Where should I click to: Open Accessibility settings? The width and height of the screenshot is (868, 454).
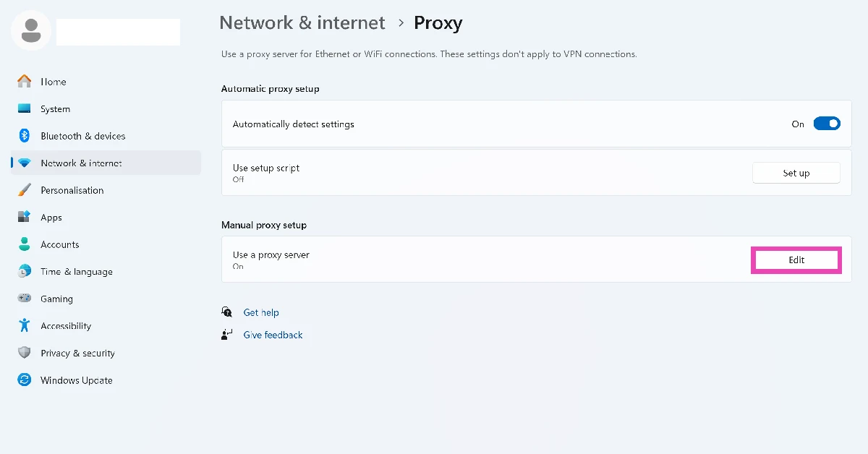pos(67,325)
